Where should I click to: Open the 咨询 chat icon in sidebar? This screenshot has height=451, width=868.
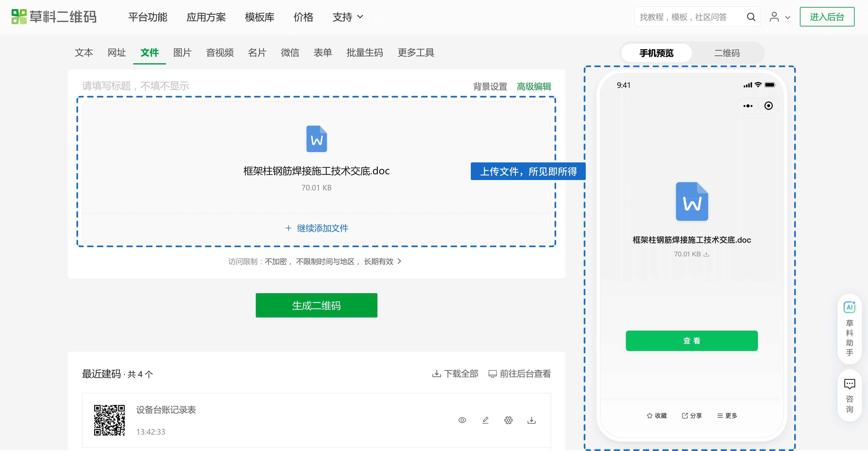pos(850,383)
